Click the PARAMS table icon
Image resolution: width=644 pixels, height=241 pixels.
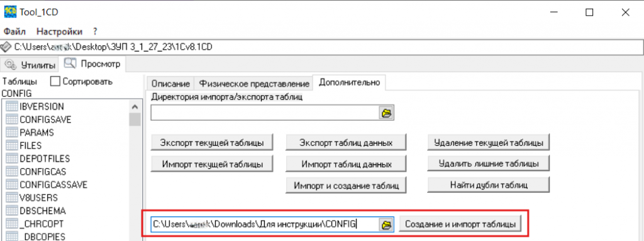point(12,133)
